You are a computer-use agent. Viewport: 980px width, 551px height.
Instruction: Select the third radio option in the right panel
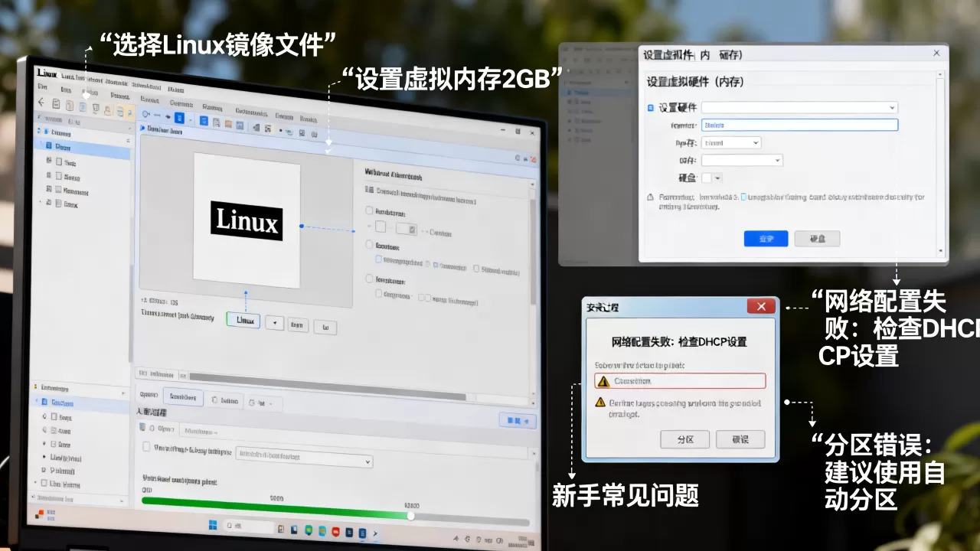(x=370, y=279)
